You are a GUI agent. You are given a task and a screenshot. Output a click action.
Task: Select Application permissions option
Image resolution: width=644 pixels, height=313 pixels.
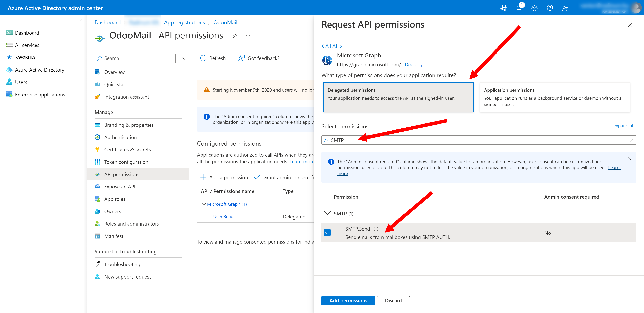[555, 97]
